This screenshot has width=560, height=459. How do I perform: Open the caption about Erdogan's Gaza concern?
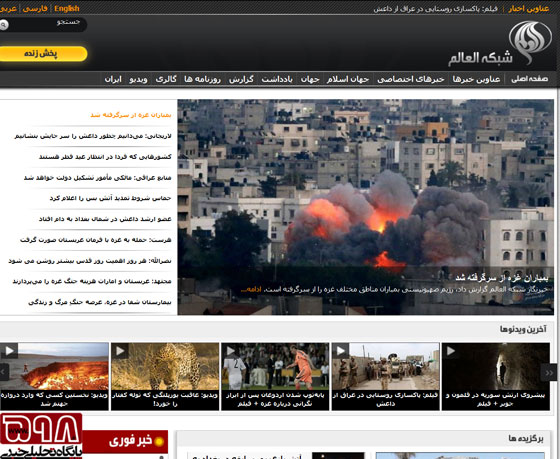pyautogui.click(x=275, y=399)
